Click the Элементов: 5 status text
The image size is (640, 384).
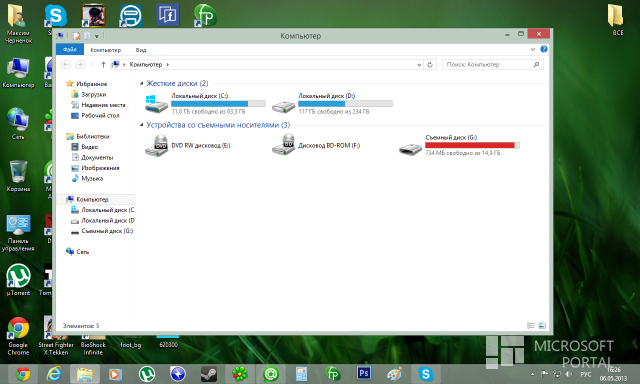81,326
